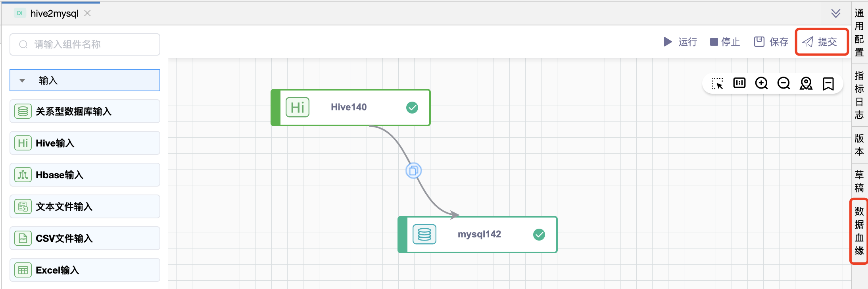Open the 数据血缘 side tab
This screenshot has width=868, height=289.
coord(859,231)
